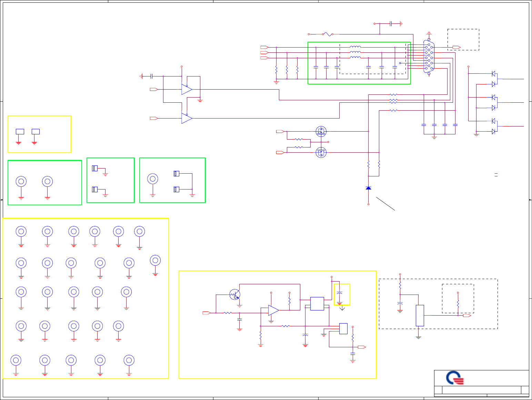The height and width of the screenshot is (400, 532).
Task: Select the NPN transistor symbol
Action: pyautogui.click(x=235, y=295)
